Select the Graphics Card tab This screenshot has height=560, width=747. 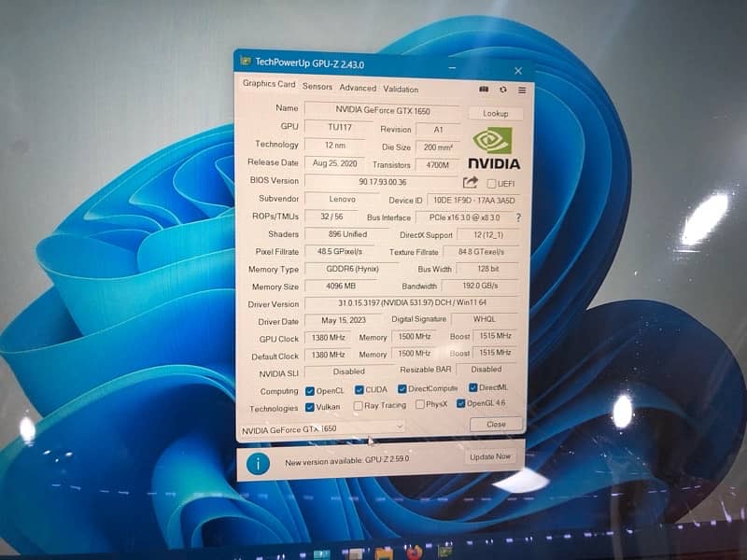269,84
